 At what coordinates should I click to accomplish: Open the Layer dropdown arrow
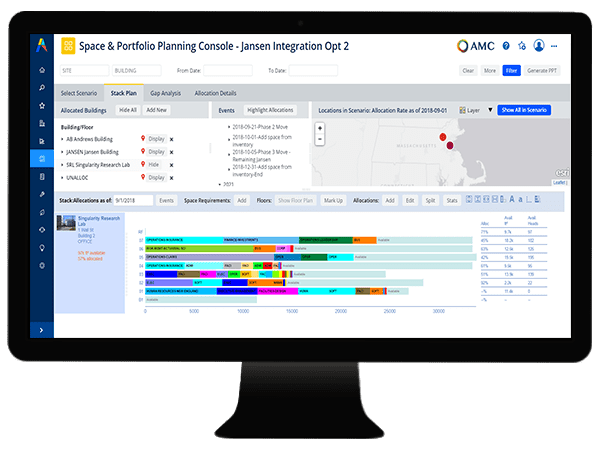pos(490,110)
